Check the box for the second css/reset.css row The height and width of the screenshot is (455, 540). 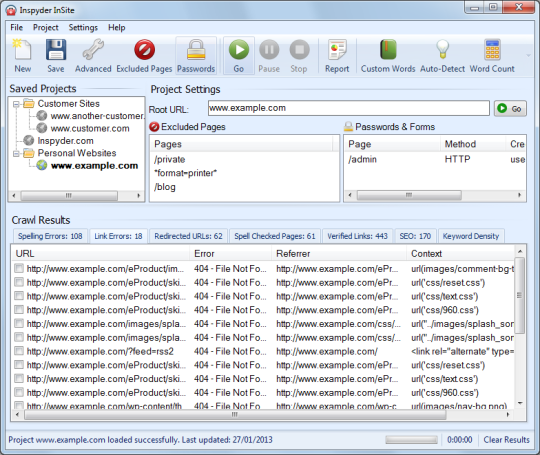pyautogui.click(x=19, y=365)
